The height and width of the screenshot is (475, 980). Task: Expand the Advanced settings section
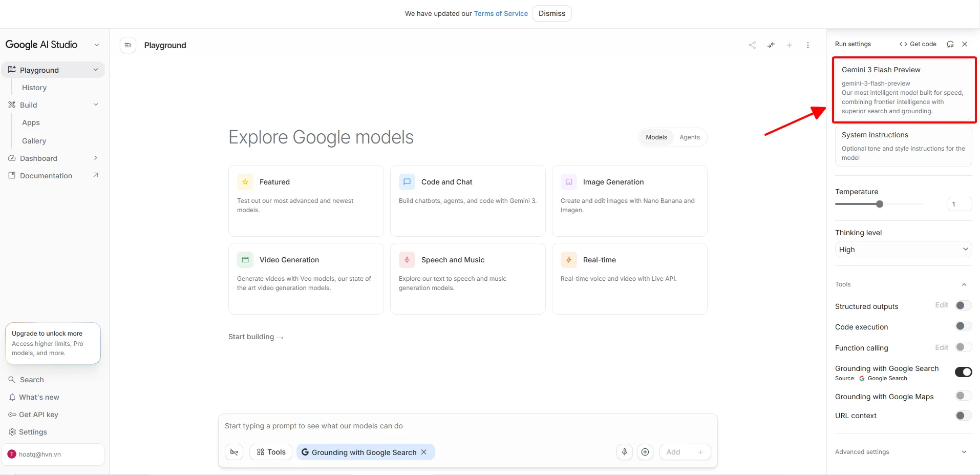(903, 452)
